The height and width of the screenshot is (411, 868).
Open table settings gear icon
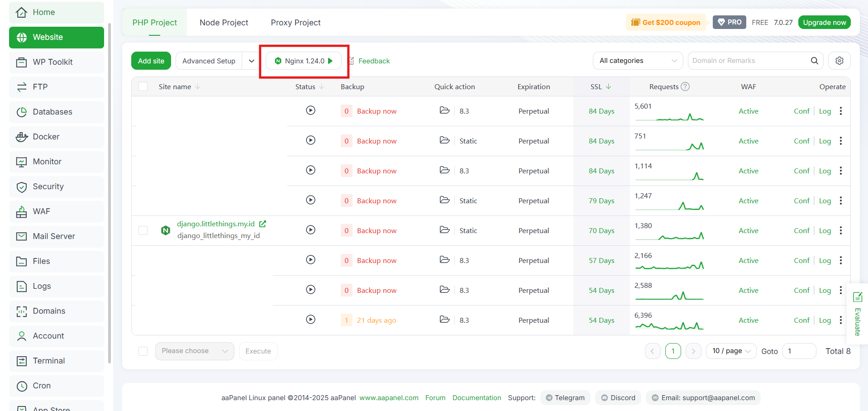click(x=839, y=61)
